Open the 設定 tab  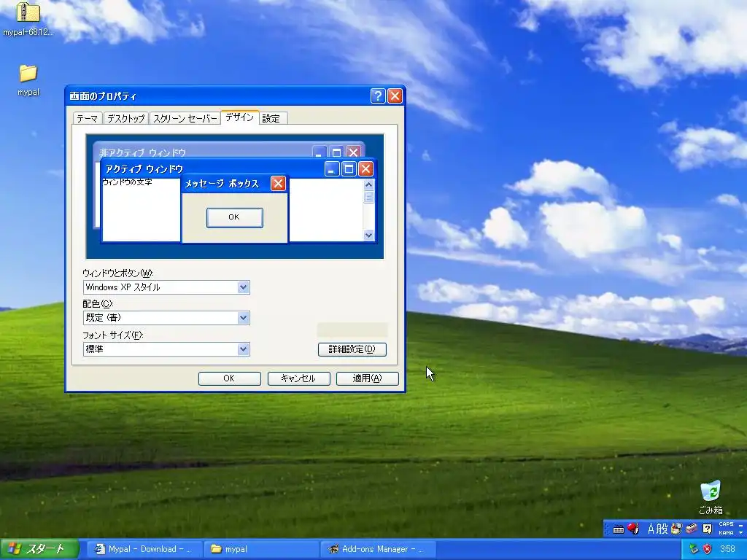[271, 119]
